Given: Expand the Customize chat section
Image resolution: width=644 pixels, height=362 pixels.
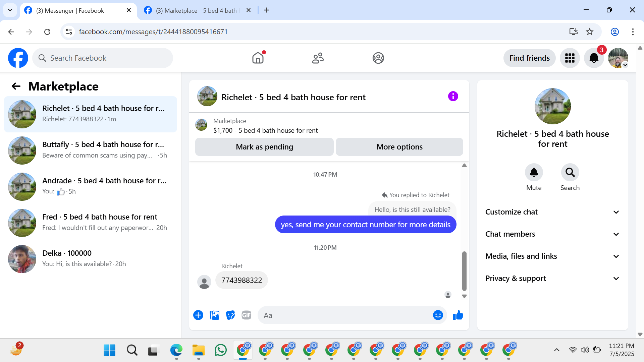Looking at the screenshot, I should point(552,212).
